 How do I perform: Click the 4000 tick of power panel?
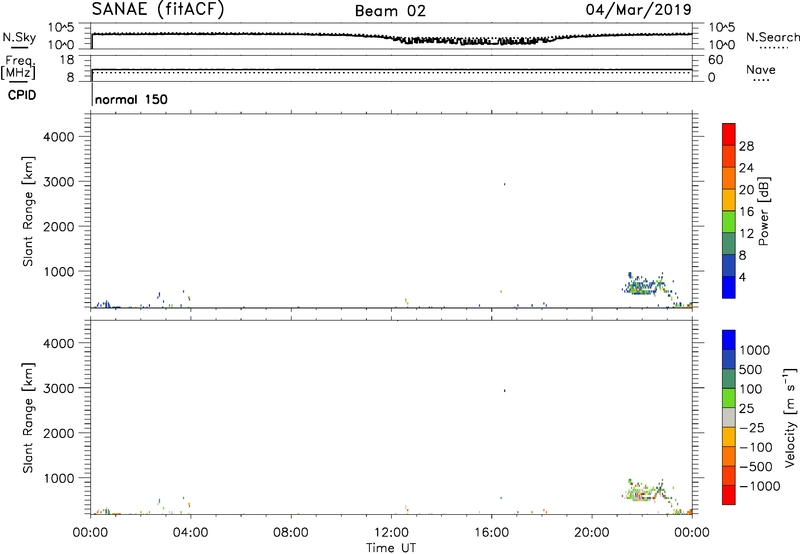pos(59,137)
